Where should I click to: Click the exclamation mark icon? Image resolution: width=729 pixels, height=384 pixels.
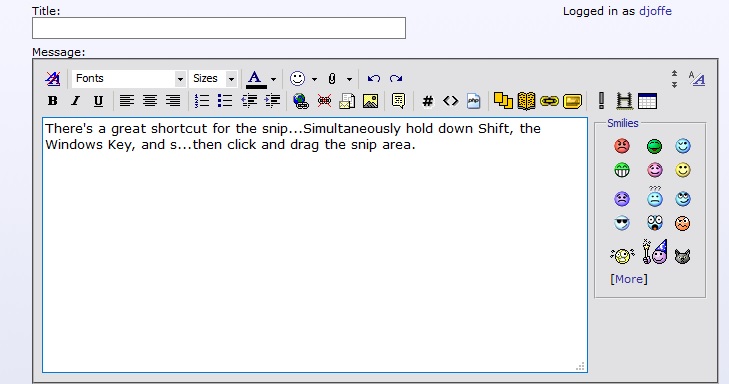(x=601, y=100)
